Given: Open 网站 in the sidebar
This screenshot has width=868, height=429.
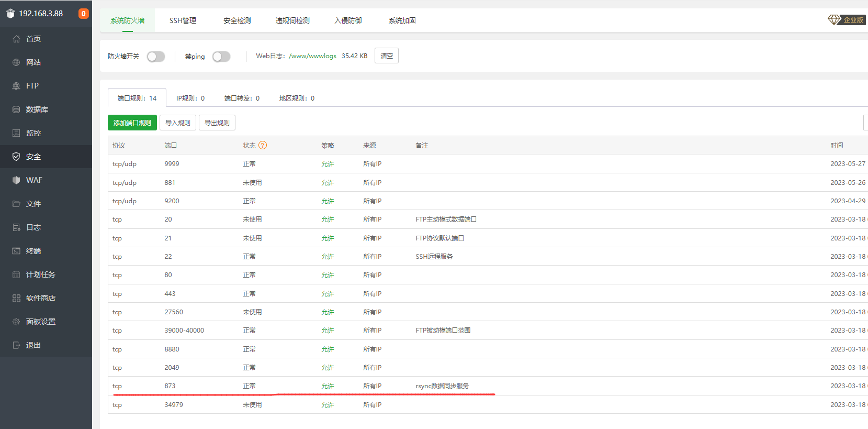Looking at the screenshot, I should (33, 62).
